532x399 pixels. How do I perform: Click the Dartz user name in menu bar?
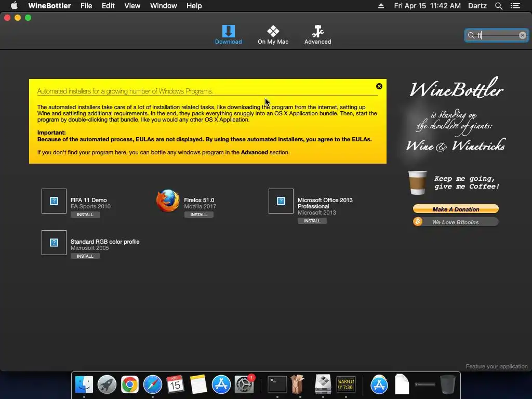tap(477, 6)
